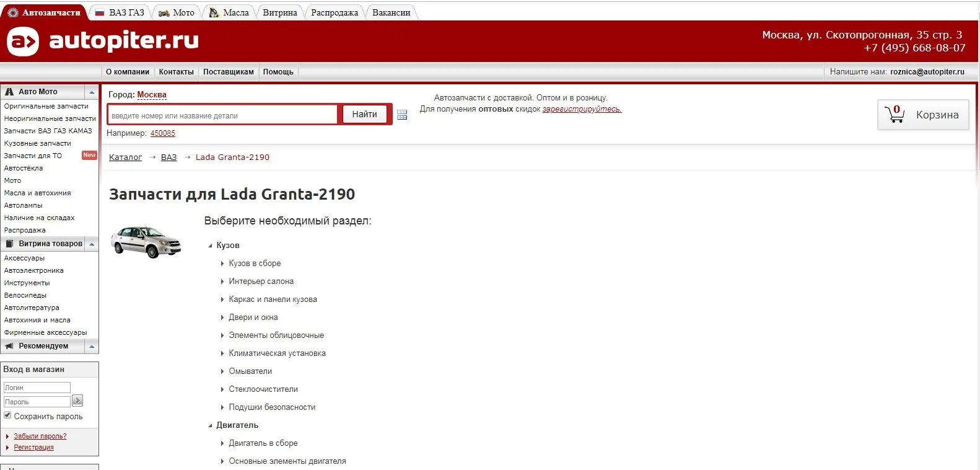Open the ВАЗ breadcrumb link
Image resolution: width=980 pixels, height=470 pixels.
pos(169,157)
